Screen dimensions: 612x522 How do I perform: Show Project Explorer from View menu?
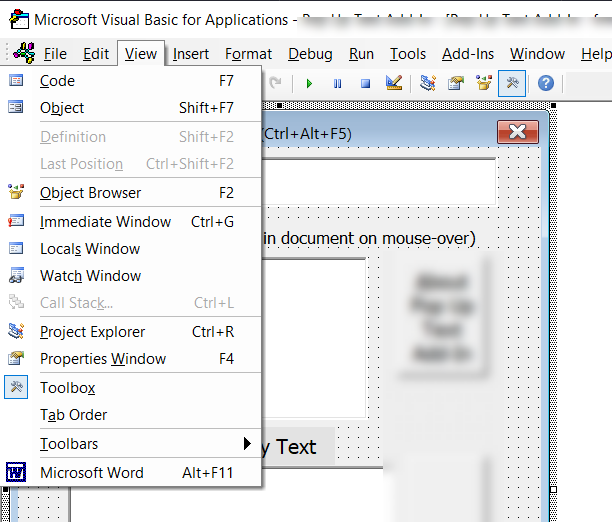[x=131, y=332]
